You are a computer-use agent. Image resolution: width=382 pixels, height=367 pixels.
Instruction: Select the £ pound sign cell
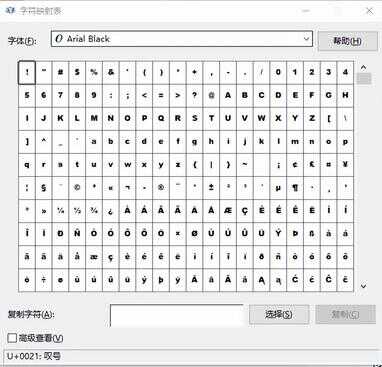[x=312, y=165]
